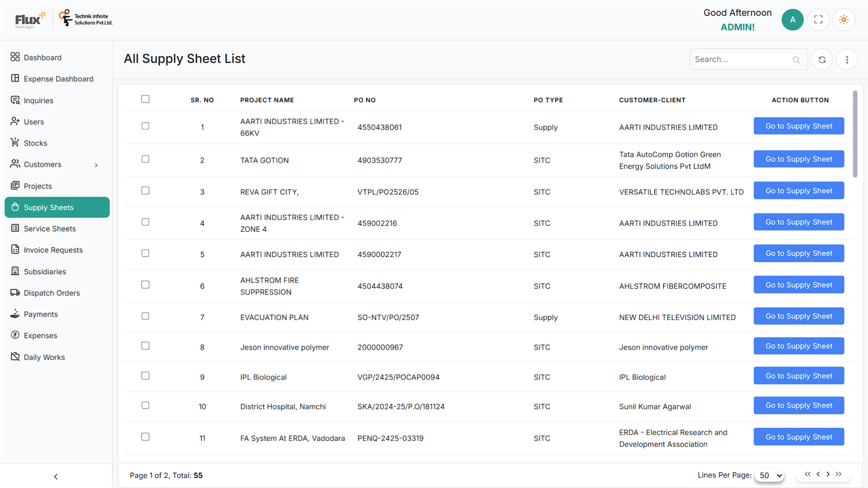
Task: Go to next page arrow icon
Action: [828, 474]
